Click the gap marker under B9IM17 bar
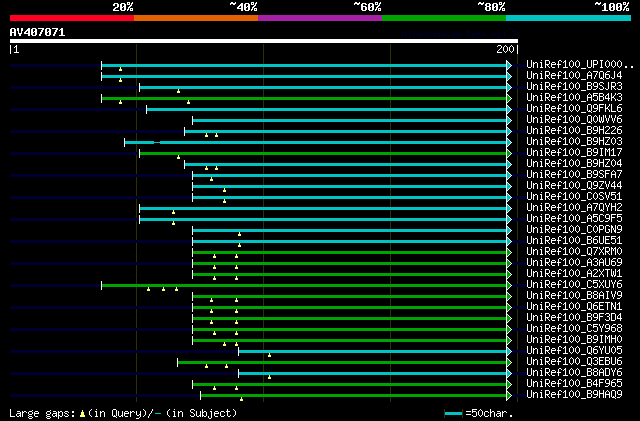 point(178,157)
